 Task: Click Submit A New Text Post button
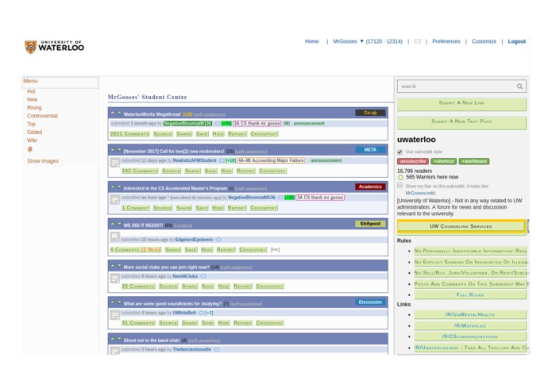coord(461,122)
